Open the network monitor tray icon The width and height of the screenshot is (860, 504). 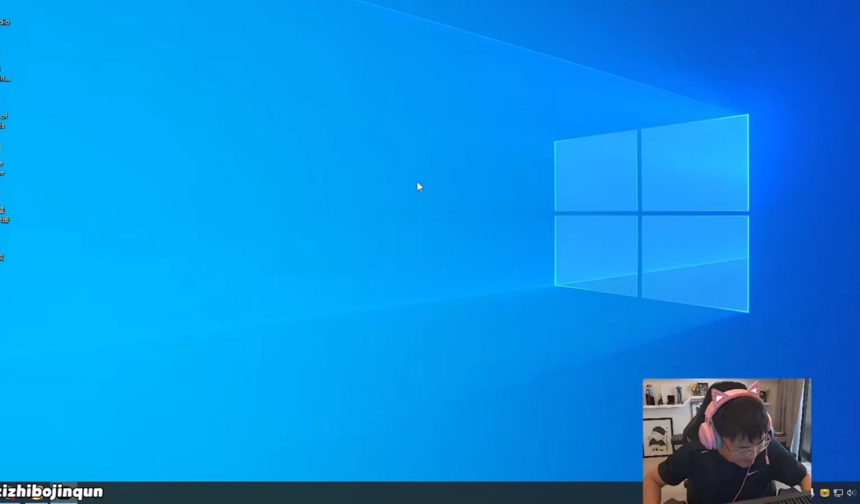point(838,493)
